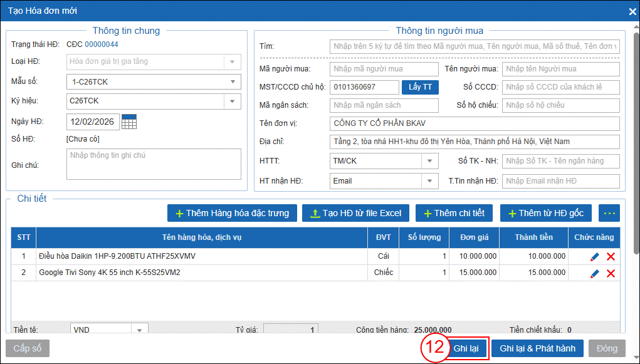Expand the Mẫu số dropdown
Viewport: 640px width, 364px height.
[233, 81]
